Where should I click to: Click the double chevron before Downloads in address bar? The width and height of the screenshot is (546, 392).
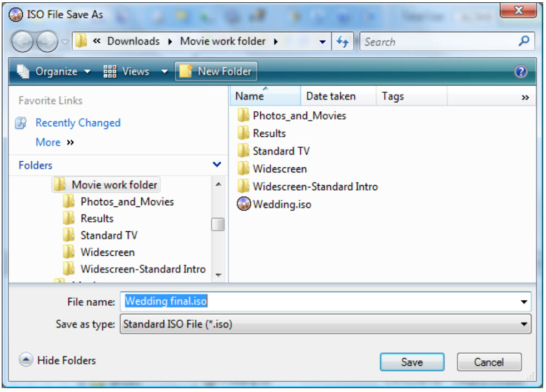click(97, 42)
